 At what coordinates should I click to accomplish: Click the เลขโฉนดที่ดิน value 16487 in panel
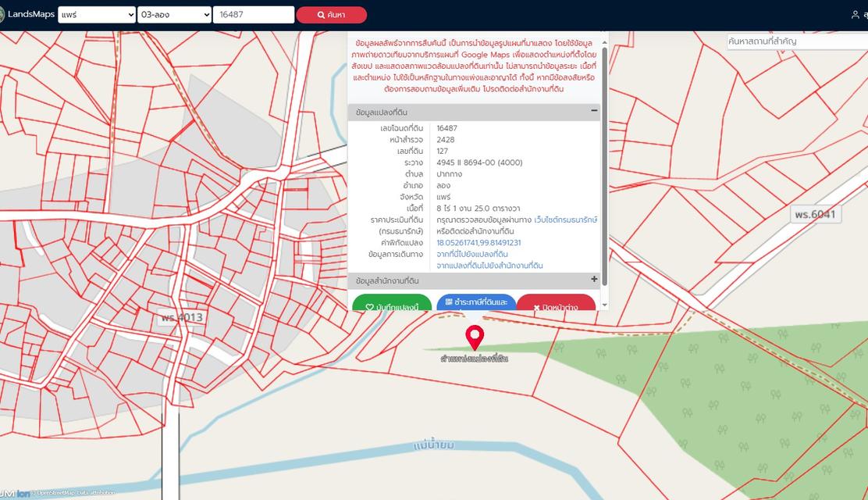446,128
